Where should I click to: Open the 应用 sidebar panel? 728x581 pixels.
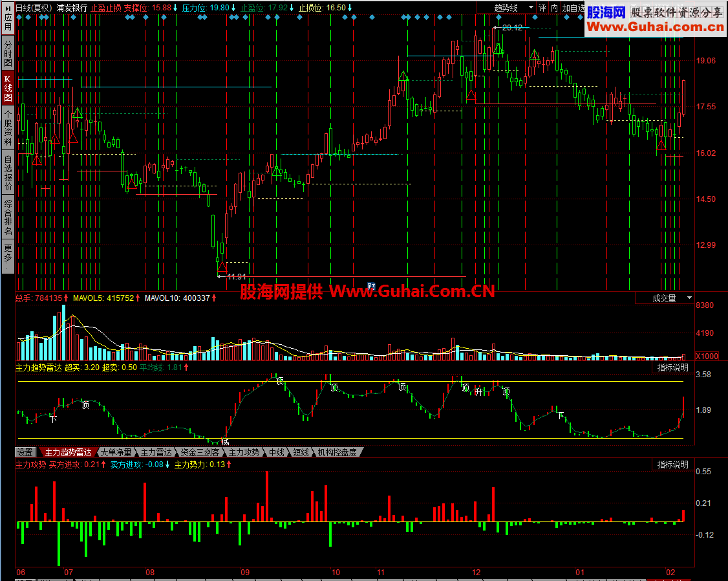click(8, 17)
